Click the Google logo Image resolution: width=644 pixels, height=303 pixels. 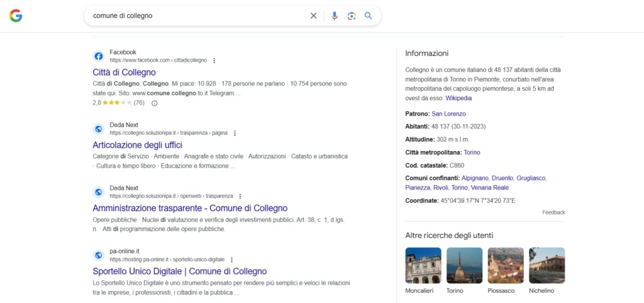16,16
